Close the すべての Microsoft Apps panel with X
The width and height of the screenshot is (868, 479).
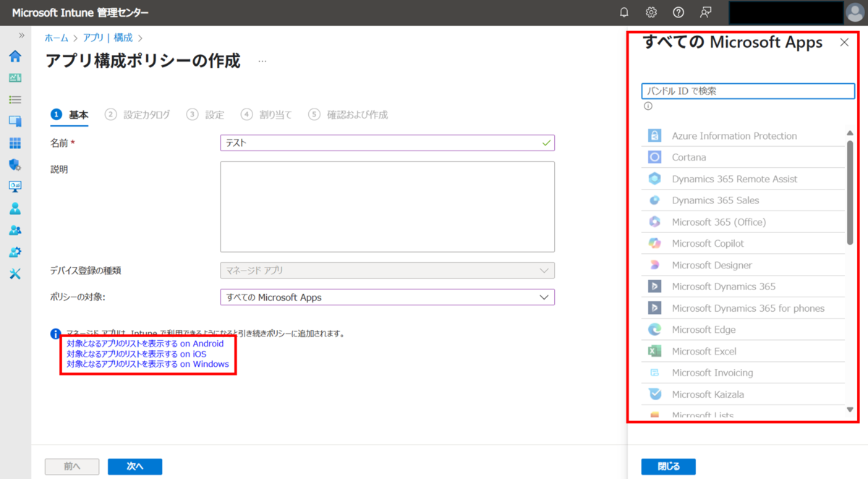(x=844, y=43)
